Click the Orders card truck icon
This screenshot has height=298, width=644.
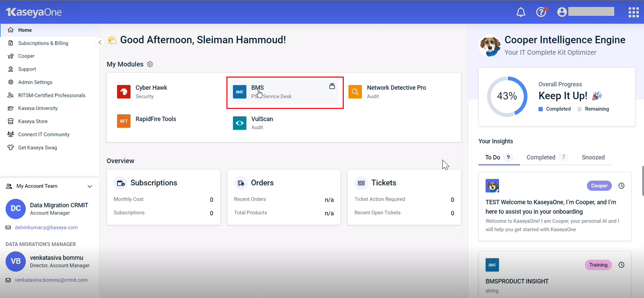(241, 183)
